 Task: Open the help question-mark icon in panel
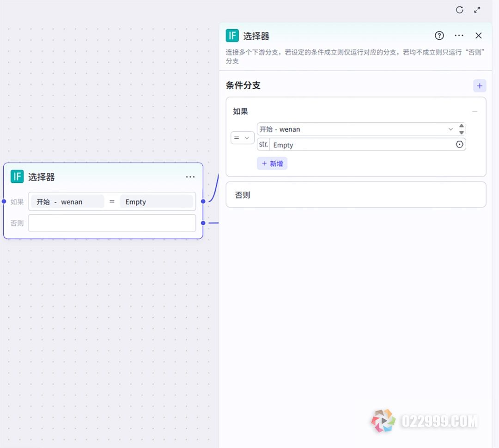click(439, 36)
